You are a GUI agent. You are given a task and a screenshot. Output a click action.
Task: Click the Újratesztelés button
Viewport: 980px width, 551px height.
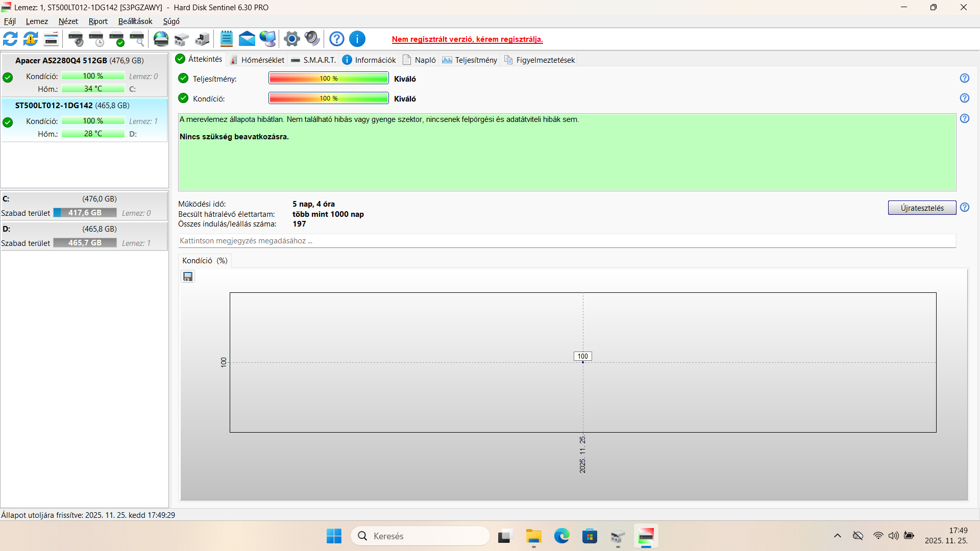point(922,208)
